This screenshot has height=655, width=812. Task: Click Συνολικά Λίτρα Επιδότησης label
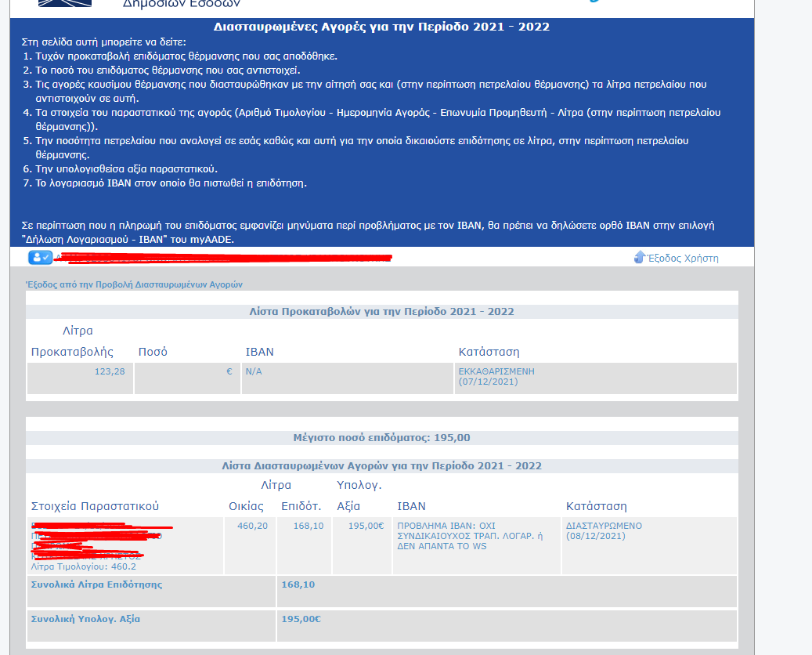tap(96, 584)
